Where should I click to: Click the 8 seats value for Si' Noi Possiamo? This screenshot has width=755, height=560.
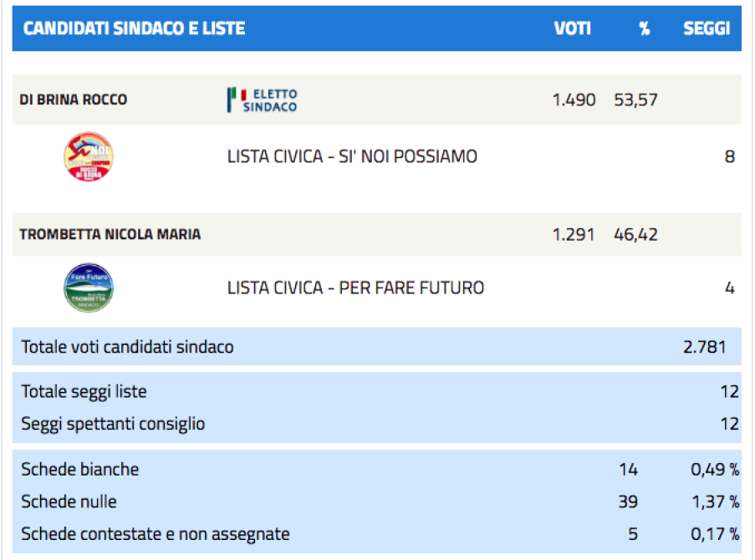(730, 157)
